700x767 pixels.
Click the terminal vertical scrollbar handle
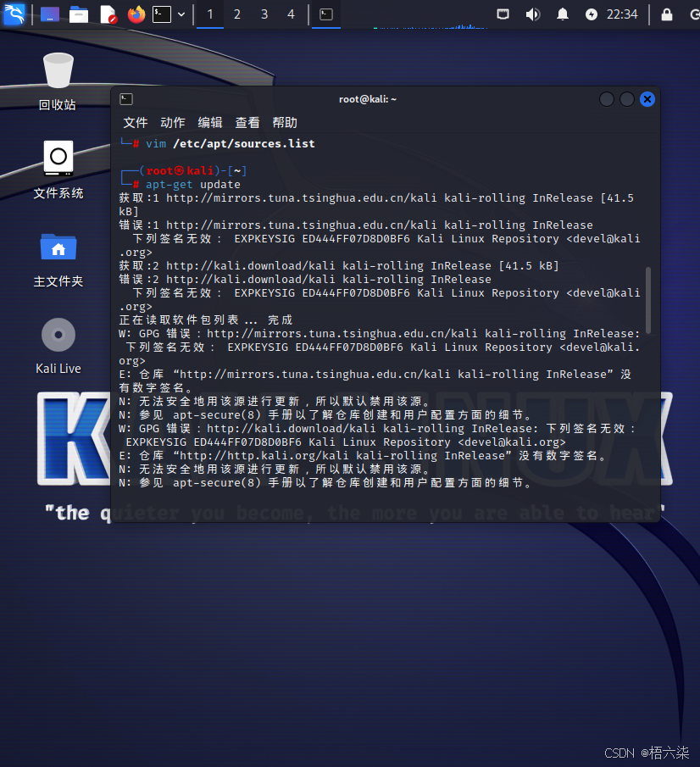(648, 300)
